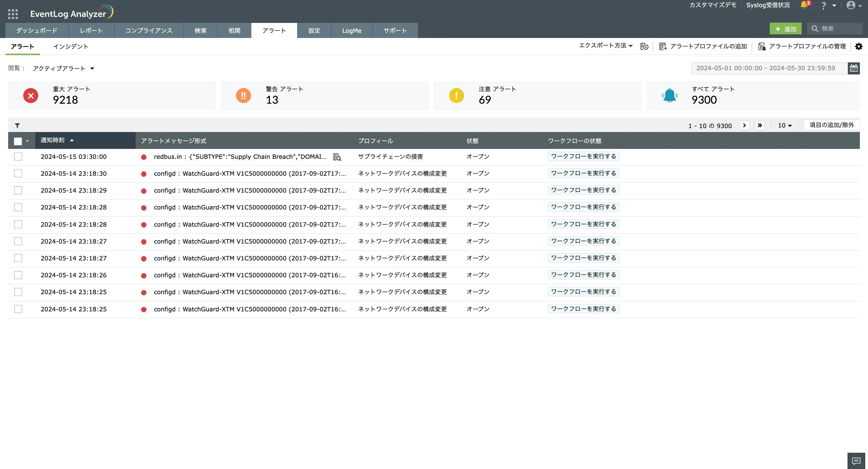Go to last page double-arrow
Image resolution: width=868 pixels, height=469 pixels.
[x=759, y=125]
